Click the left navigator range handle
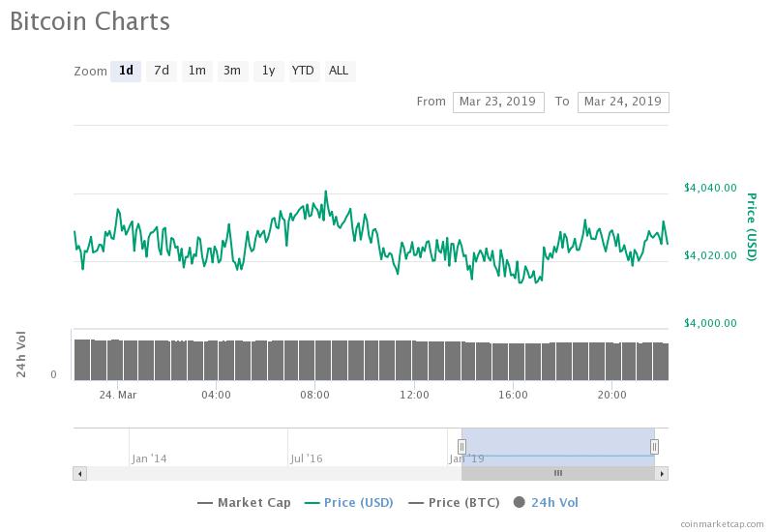774x532 pixels. coord(461,446)
